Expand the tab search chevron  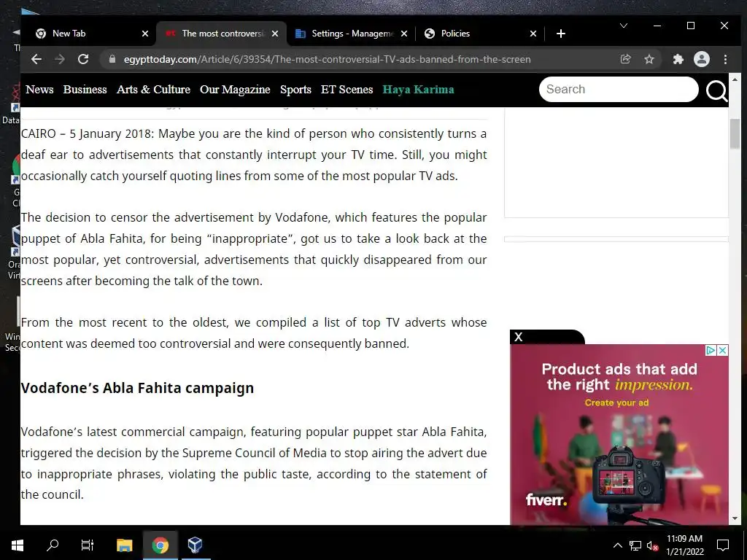tap(624, 26)
